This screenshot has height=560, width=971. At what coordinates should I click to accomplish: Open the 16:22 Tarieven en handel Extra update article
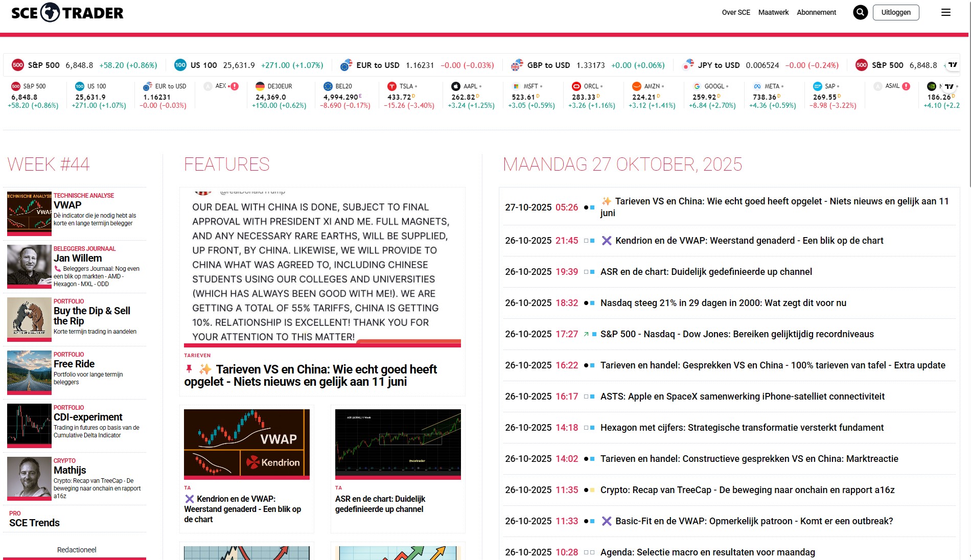point(773,365)
